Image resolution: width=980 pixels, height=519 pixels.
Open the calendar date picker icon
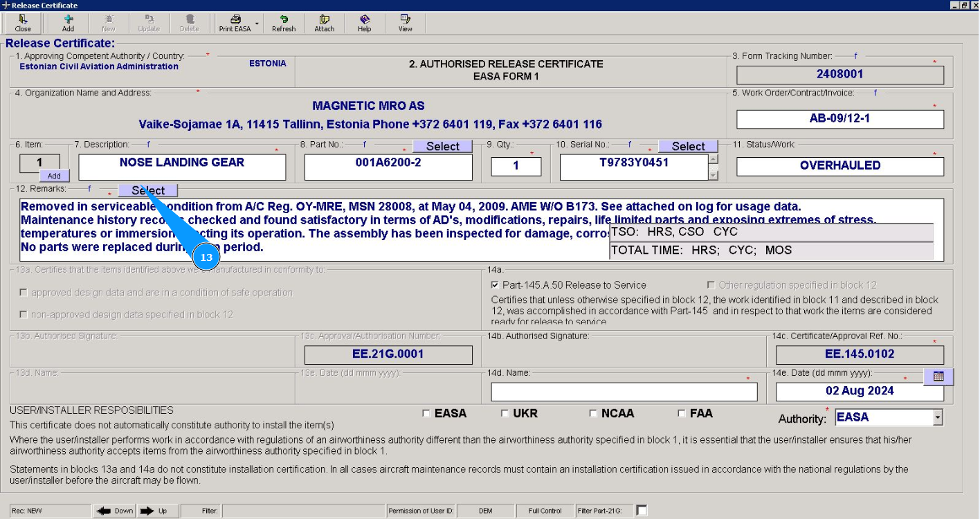pyautogui.click(x=938, y=376)
